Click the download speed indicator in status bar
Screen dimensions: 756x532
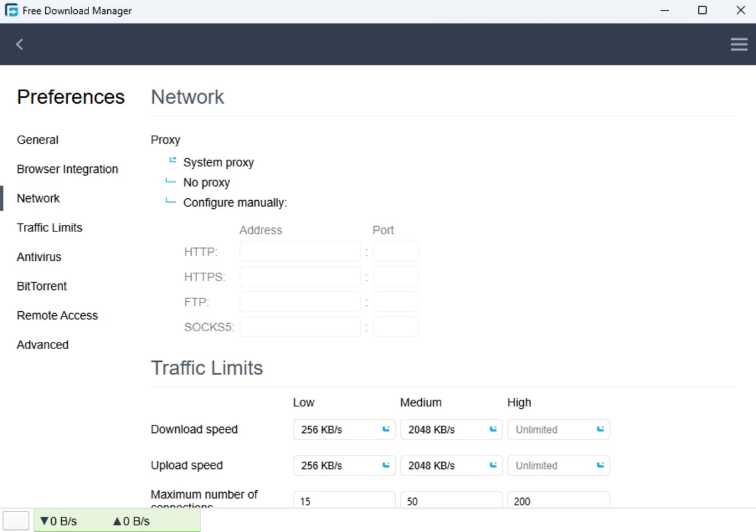point(58,521)
